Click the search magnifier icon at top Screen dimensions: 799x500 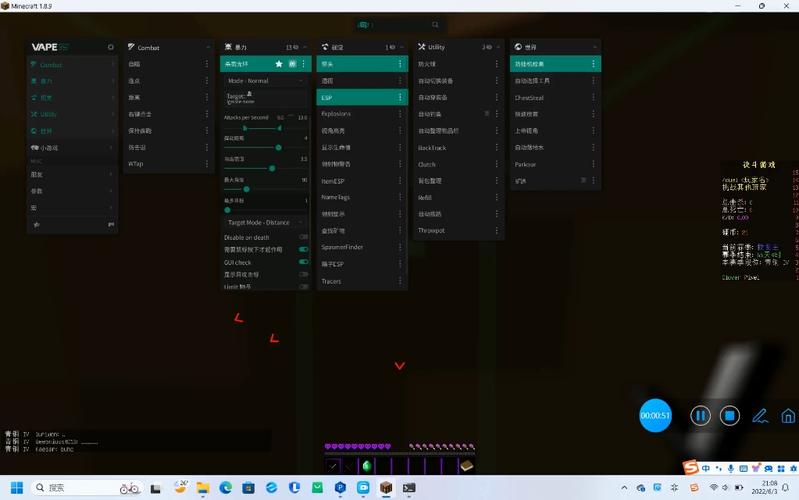[435, 25]
